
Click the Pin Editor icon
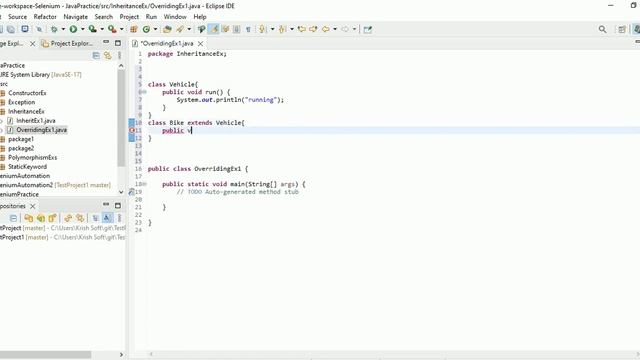(368, 29)
